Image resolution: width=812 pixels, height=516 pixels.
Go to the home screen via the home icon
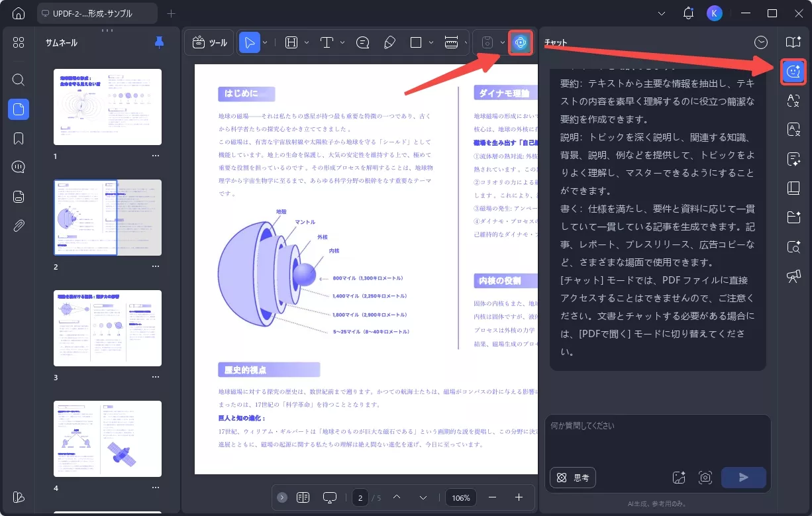pyautogui.click(x=18, y=13)
